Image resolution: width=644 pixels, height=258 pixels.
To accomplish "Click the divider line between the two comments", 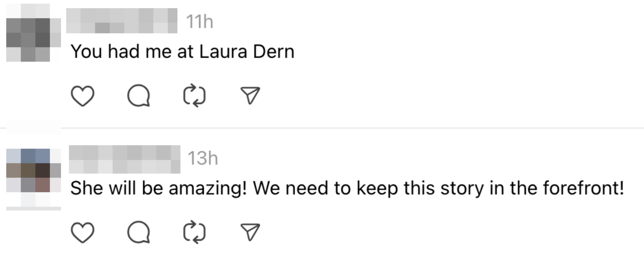I will click(350, 128).
